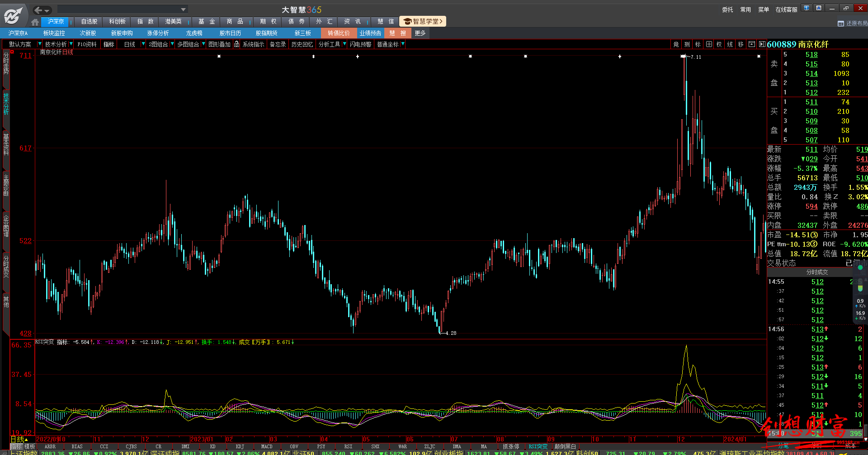
Task: Collapse right panel with arrow icon
Action: click(x=762, y=44)
